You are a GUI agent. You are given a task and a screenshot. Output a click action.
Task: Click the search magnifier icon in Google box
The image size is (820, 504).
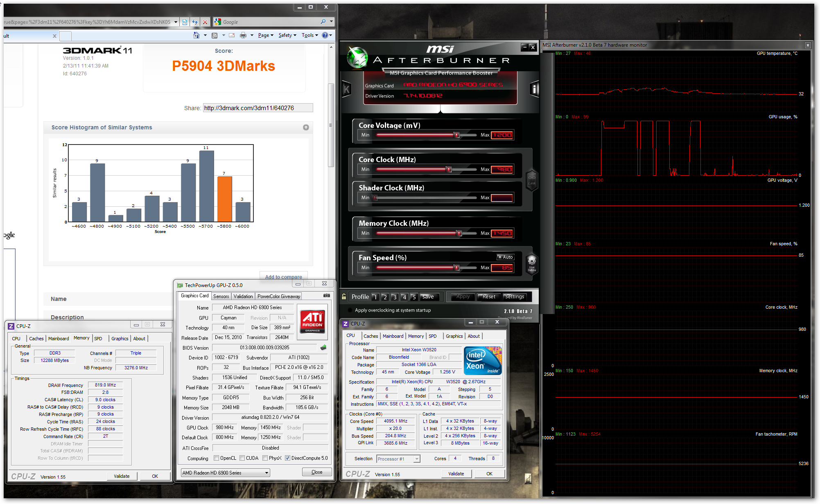click(x=323, y=22)
